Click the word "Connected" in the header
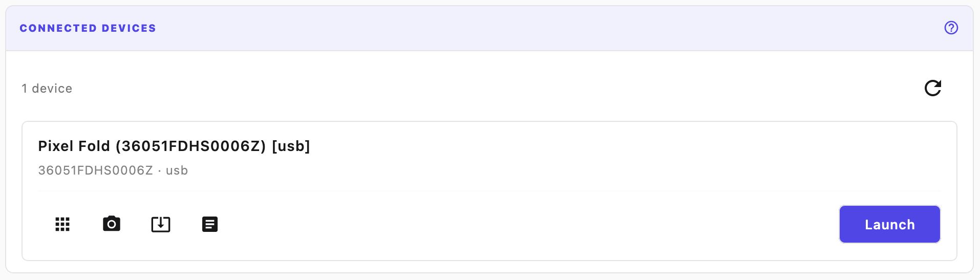The image size is (980, 280). point(58,28)
